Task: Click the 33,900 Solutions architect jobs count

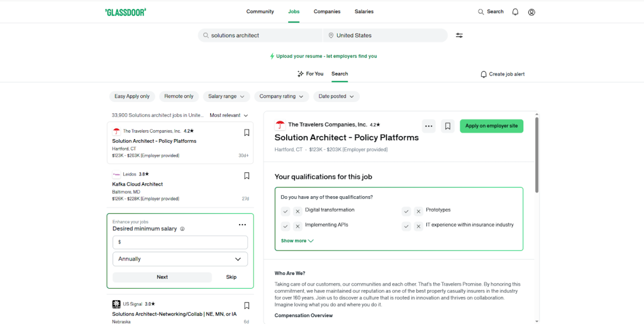Action: [158, 115]
